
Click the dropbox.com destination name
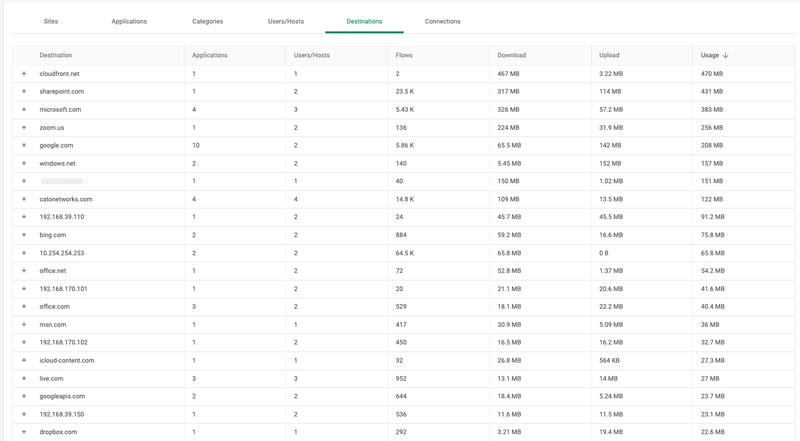click(x=58, y=432)
